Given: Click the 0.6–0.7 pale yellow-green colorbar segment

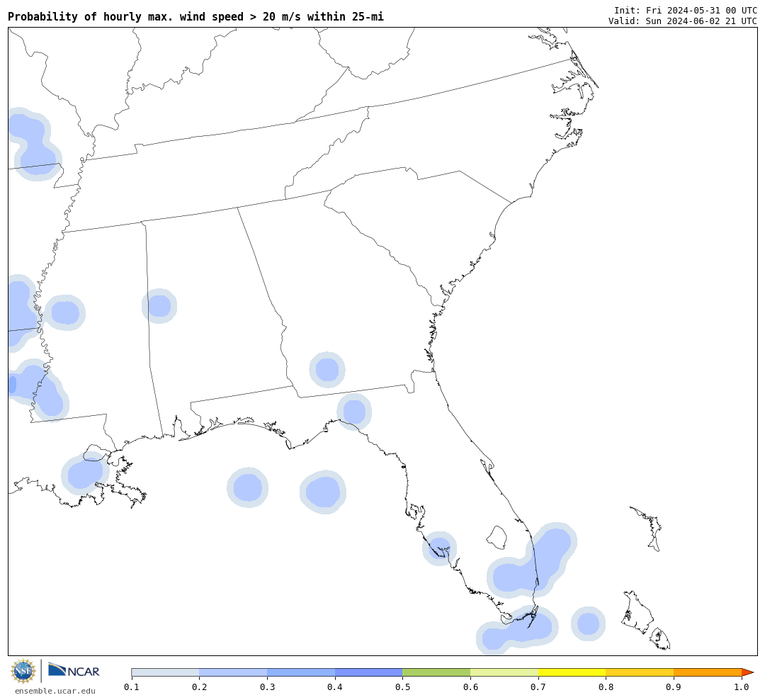Looking at the screenshot, I should [x=504, y=672].
